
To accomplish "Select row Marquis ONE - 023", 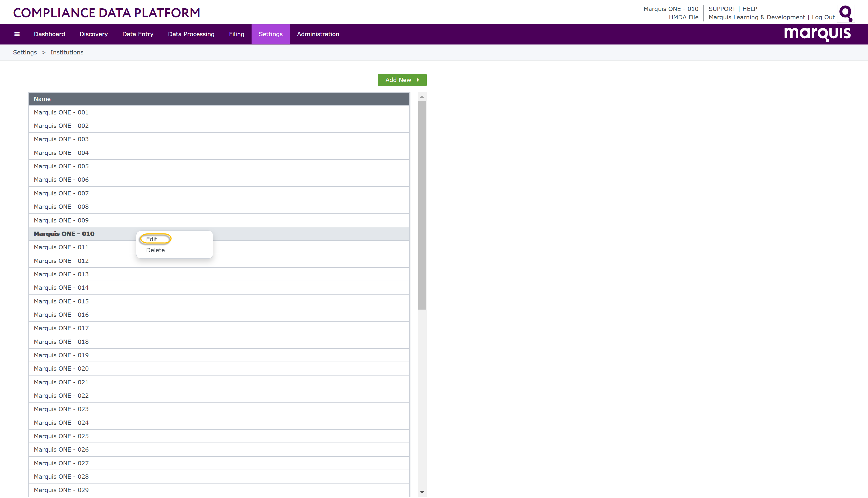I will click(x=219, y=409).
